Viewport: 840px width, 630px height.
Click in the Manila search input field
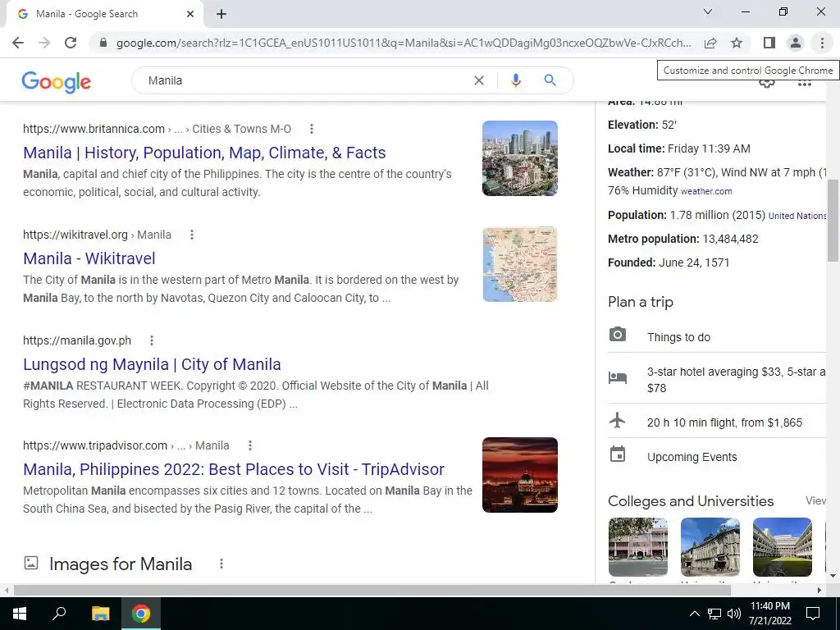click(x=305, y=80)
